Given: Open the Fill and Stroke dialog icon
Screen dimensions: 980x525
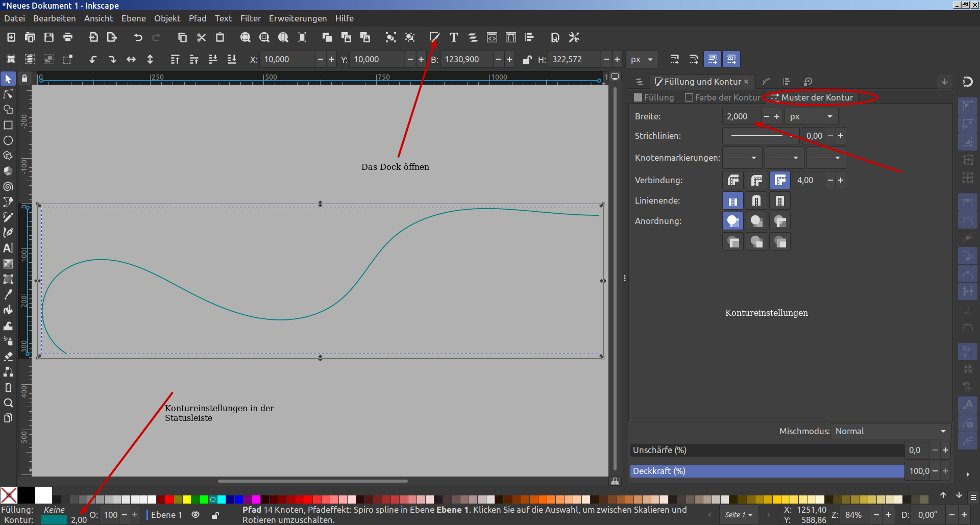Looking at the screenshot, I should point(434,37).
